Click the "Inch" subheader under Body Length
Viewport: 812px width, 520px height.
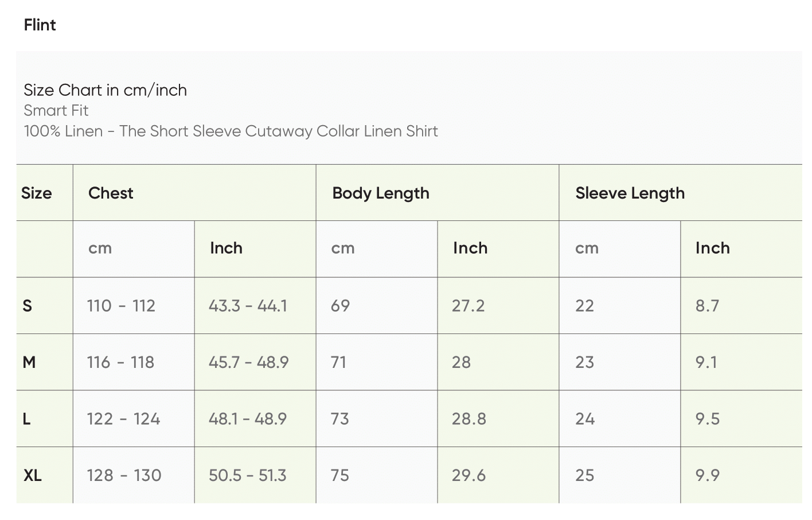pyautogui.click(x=470, y=248)
